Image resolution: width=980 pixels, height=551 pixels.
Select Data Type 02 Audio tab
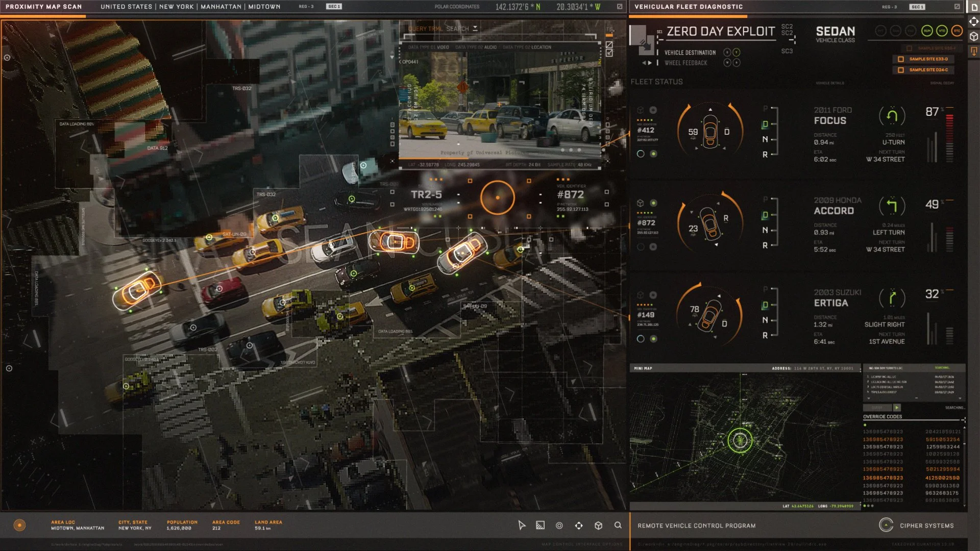coord(476,47)
